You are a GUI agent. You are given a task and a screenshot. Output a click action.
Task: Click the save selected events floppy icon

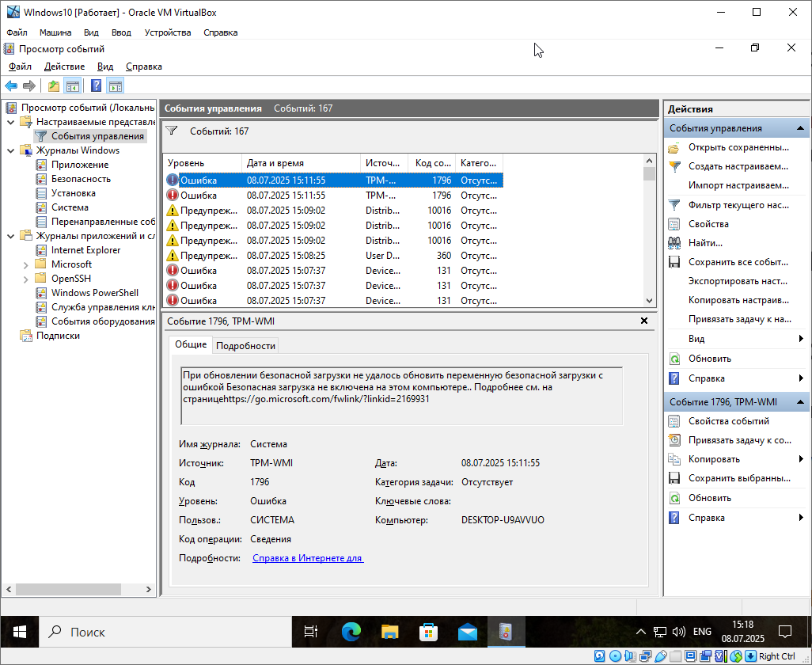(x=674, y=478)
